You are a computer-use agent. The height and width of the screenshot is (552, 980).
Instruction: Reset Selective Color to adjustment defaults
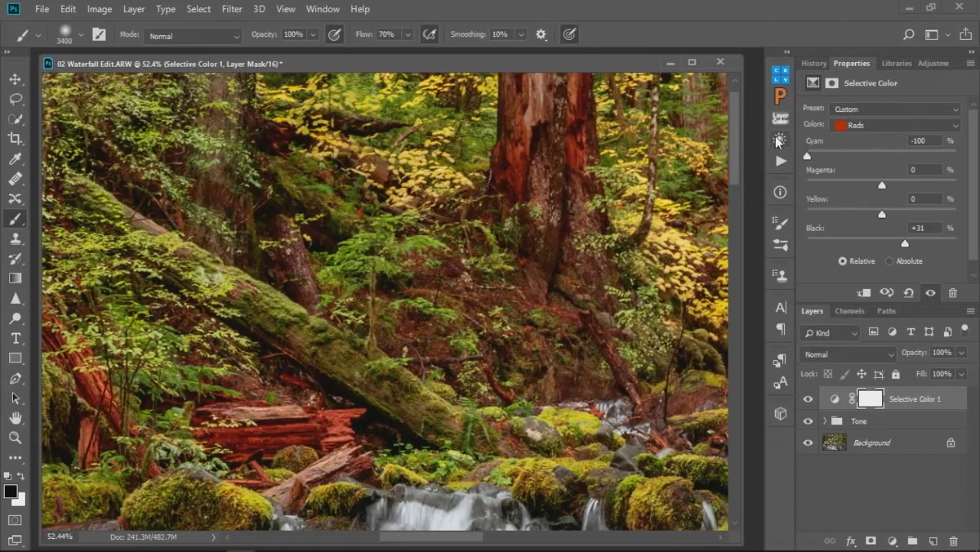pos(908,292)
